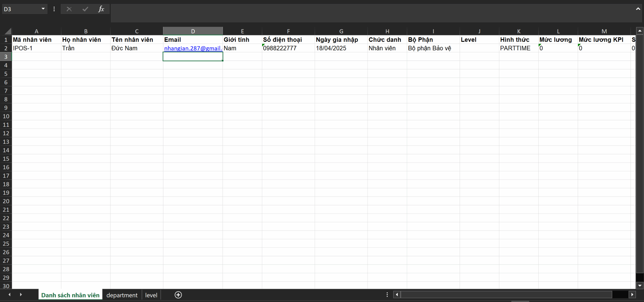Open the Name Box dropdown arrow
The image size is (644, 302).
point(43,9)
